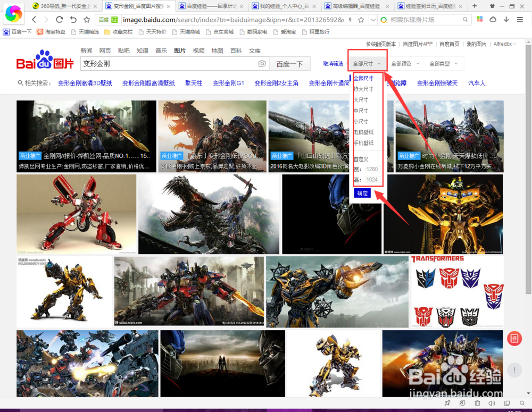Click the blue 确定 confirm button
The image size is (532, 412).
coord(362,194)
